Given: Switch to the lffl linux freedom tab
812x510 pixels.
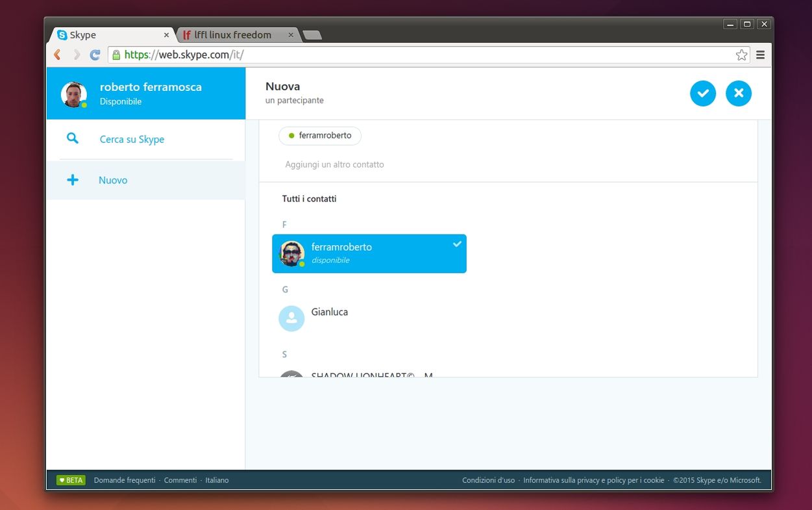Looking at the screenshot, I should (230, 34).
